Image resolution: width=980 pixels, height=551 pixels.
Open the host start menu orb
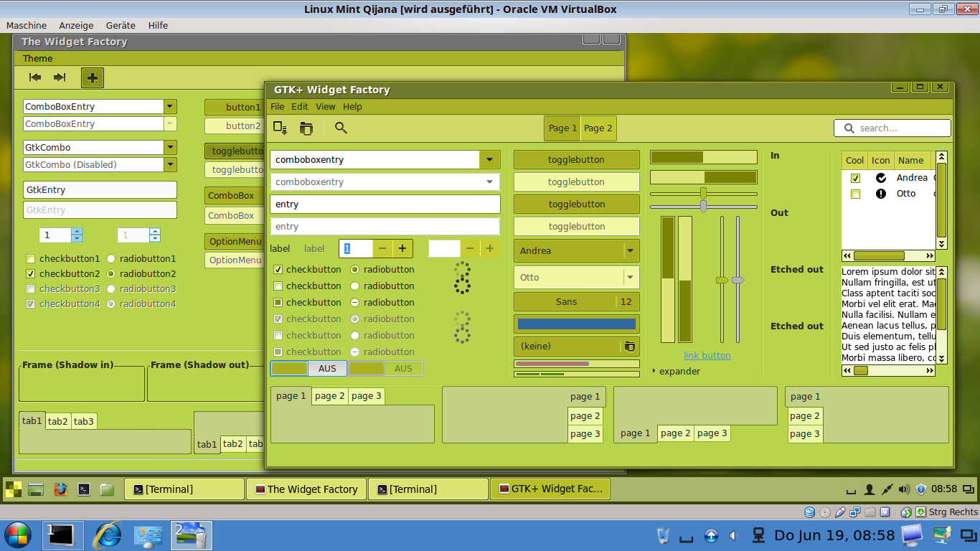17,535
